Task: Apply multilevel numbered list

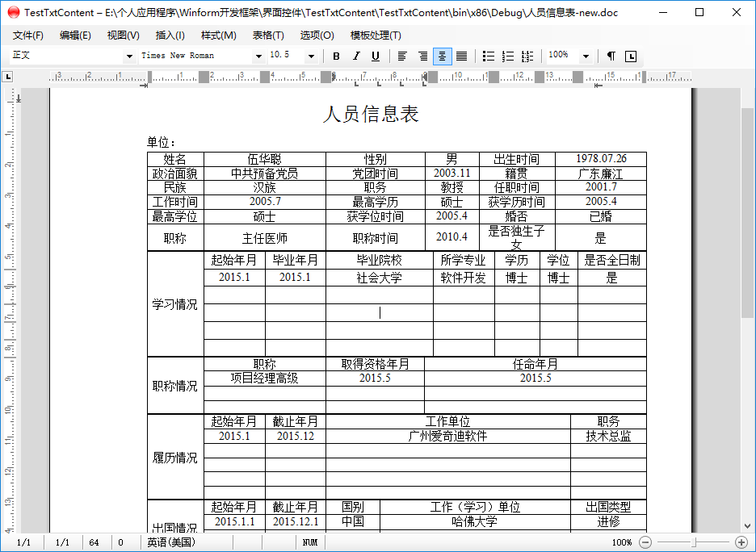Action: [x=527, y=56]
